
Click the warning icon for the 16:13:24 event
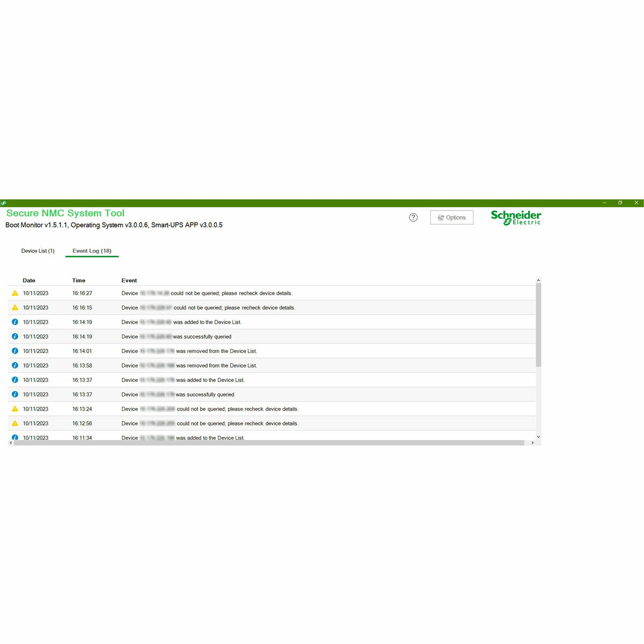pyautogui.click(x=15, y=409)
